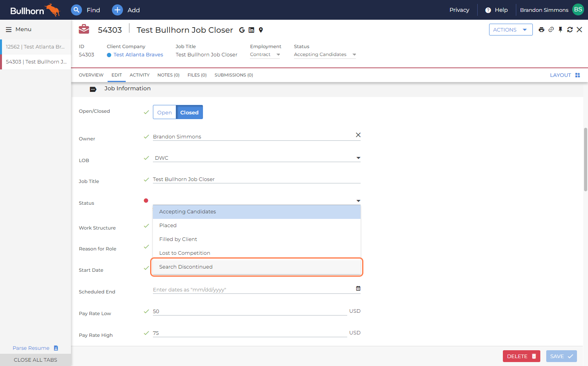Open header Status Accepting Candidates dropdown

[325, 54]
